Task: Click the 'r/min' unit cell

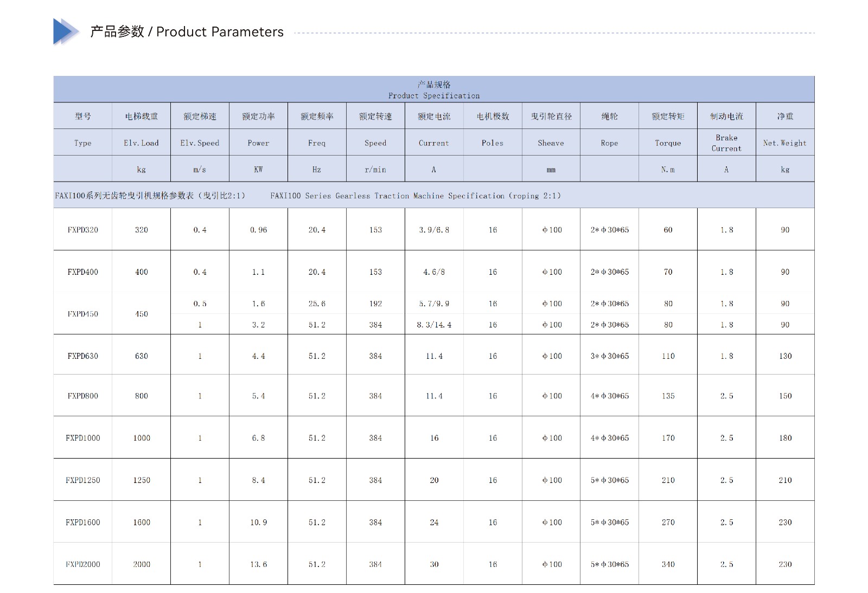Action: pyautogui.click(x=375, y=170)
